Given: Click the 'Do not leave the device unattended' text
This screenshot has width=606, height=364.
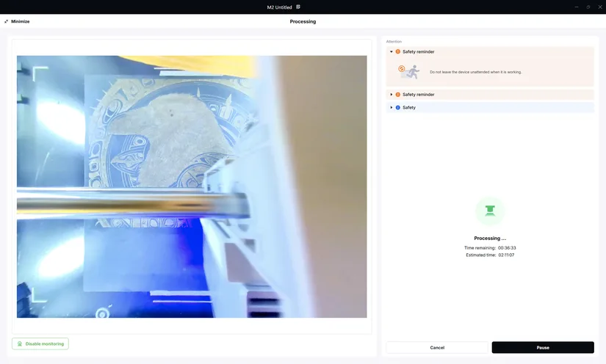Looking at the screenshot, I should point(475,72).
